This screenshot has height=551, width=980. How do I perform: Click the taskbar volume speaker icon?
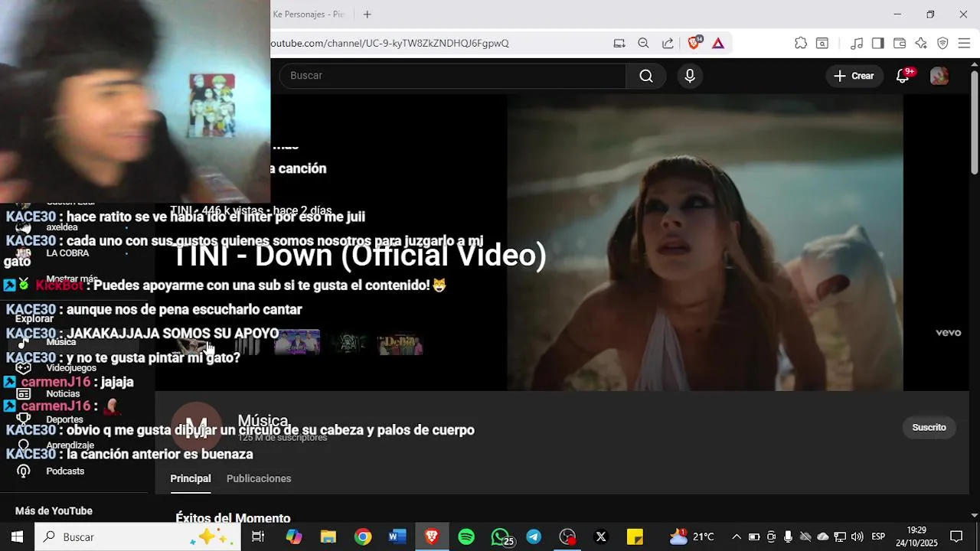point(857,536)
